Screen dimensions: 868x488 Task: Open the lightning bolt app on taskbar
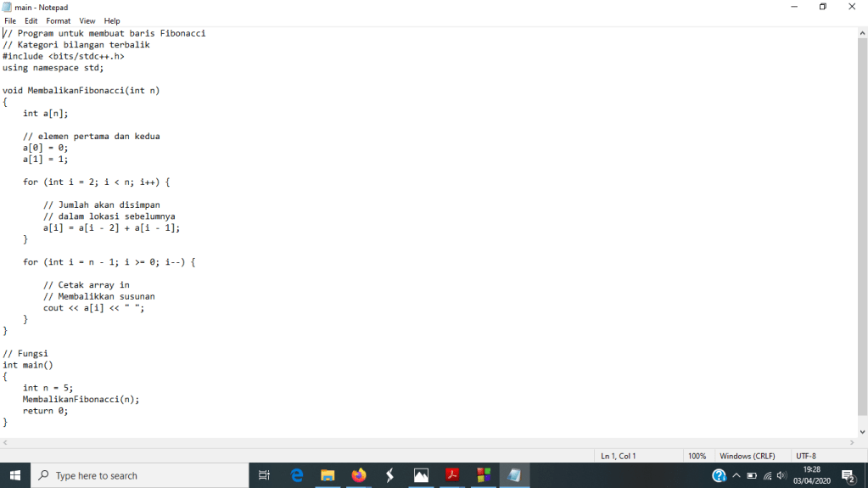[389, 475]
